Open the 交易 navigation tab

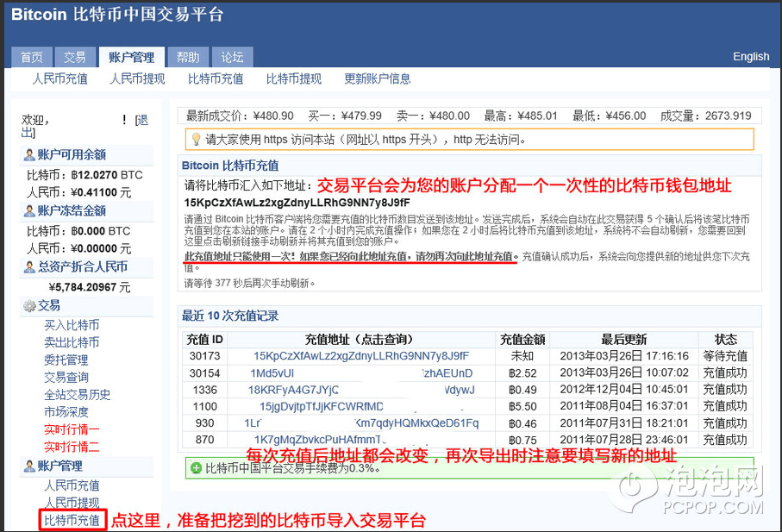75,57
